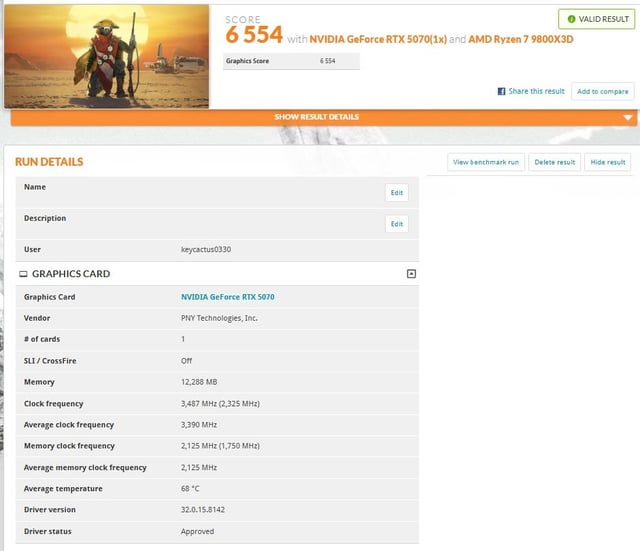Click the Graphics Score row under the score
The image size is (640, 551).
290,61
